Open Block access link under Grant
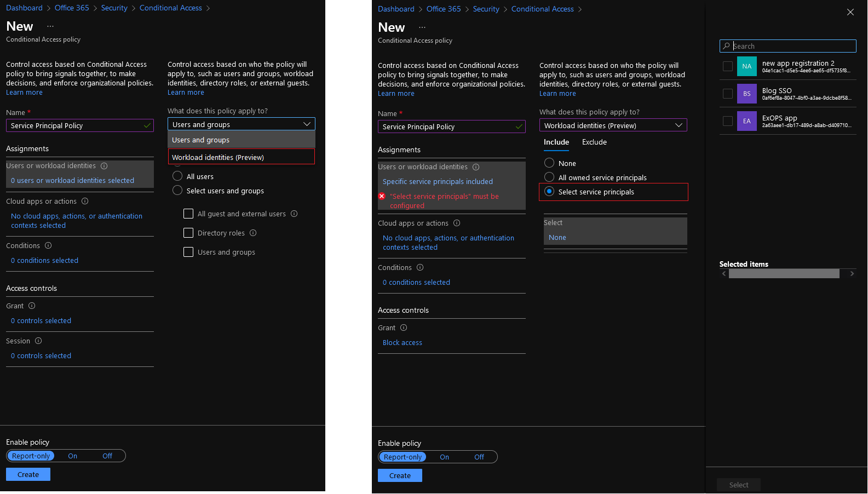Image resolution: width=868 pixels, height=494 pixels. (403, 343)
